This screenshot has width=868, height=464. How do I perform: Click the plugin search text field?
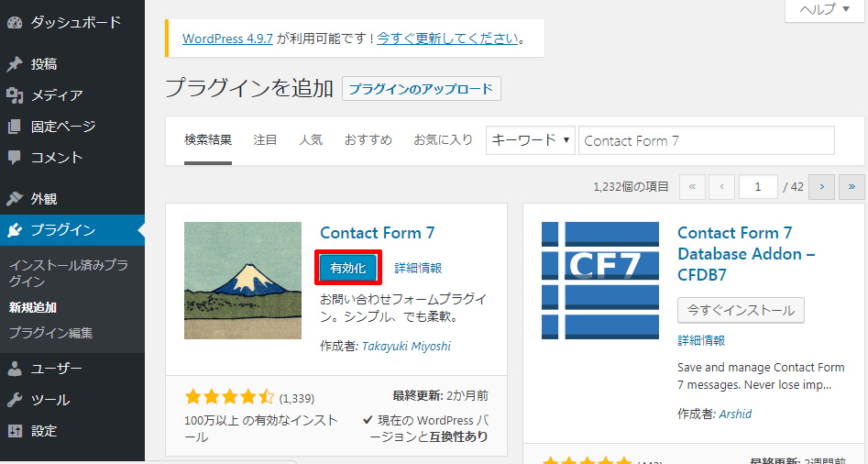[706, 140]
